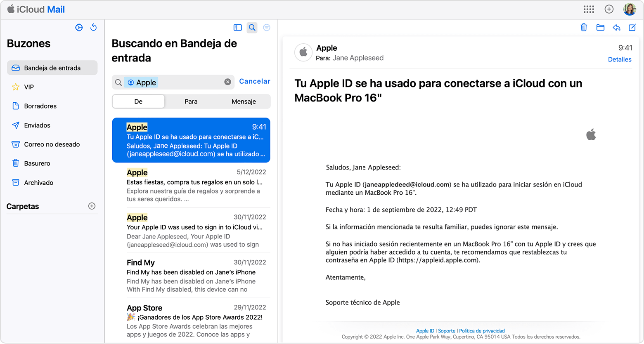644x344 pixels.
Task: Select the Find My email
Action: click(191, 276)
